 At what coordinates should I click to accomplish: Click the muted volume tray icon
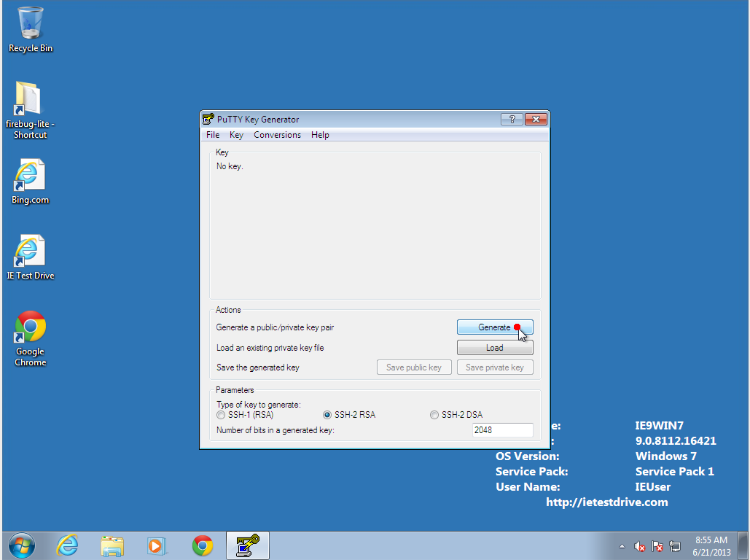tap(639, 546)
